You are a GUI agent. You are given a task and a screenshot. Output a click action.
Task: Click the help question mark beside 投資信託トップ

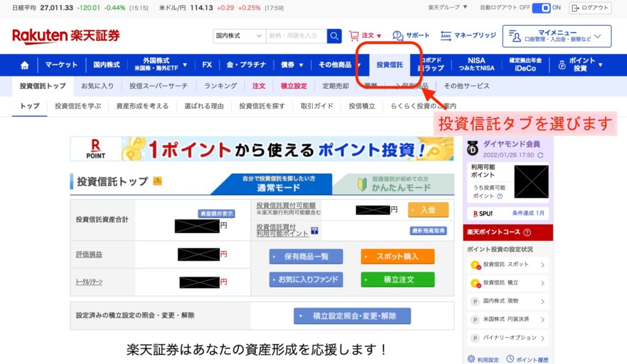(157, 181)
